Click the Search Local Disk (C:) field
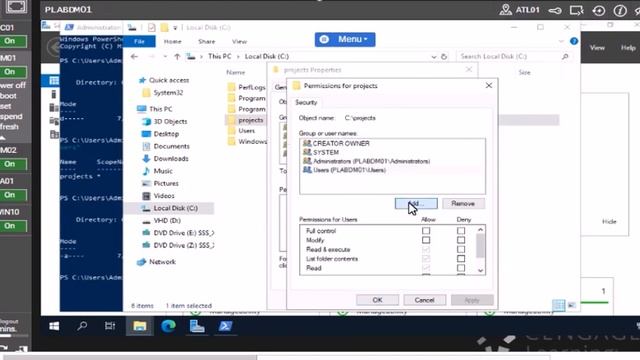 pos(514,56)
